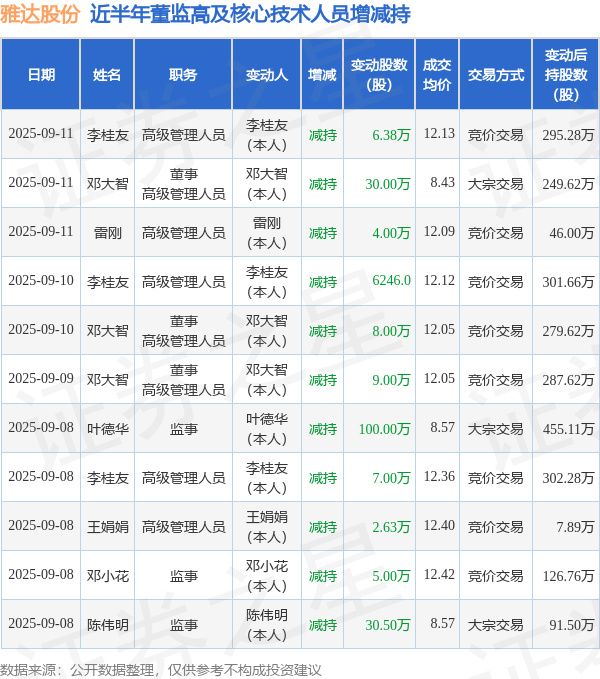Viewport: 600px width, 679px height.
Task: Select the 7.00万 share change value
Action: [x=391, y=477]
